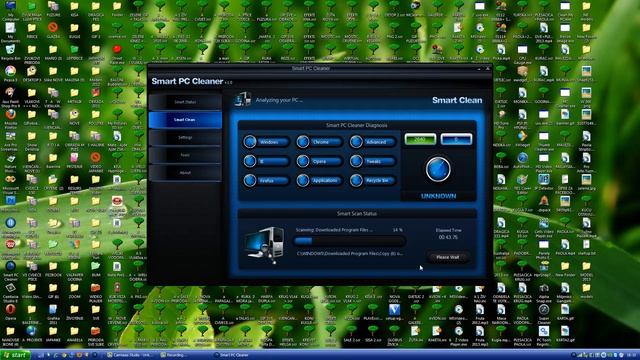Click the computer tower image in Smart Scan Status

(264, 245)
